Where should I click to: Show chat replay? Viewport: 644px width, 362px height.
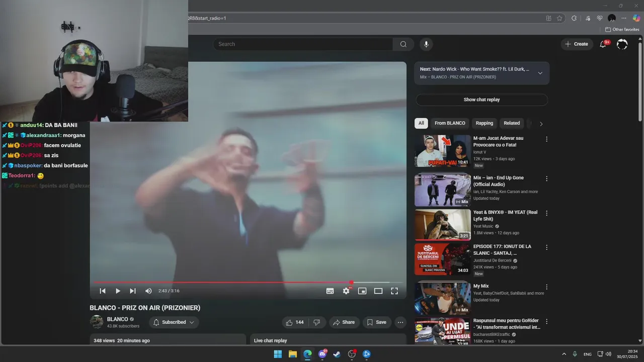pyautogui.click(x=481, y=100)
